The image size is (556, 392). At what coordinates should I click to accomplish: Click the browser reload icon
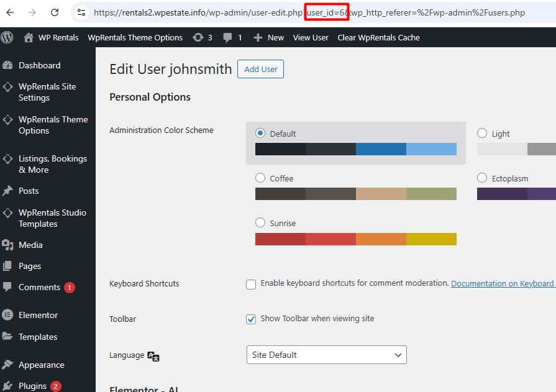coord(55,12)
